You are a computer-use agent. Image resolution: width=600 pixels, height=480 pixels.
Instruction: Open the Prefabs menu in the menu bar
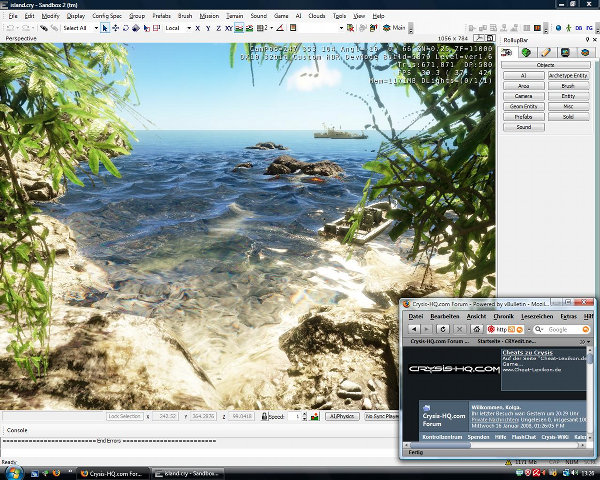click(160, 17)
